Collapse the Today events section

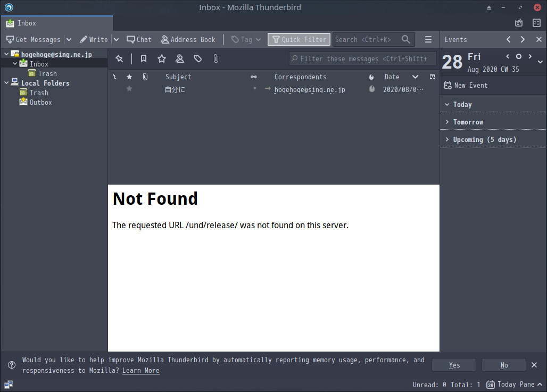(x=447, y=104)
